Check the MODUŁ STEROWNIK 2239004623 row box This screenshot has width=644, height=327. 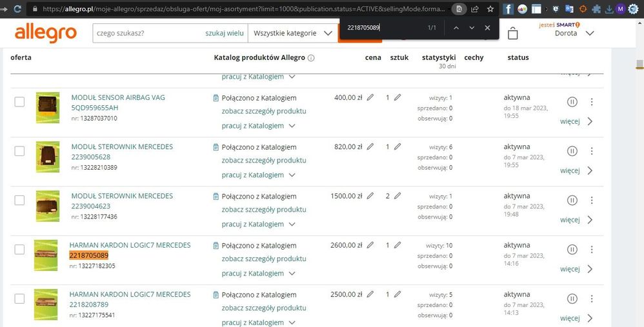pyautogui.click(x=19, y=200)
